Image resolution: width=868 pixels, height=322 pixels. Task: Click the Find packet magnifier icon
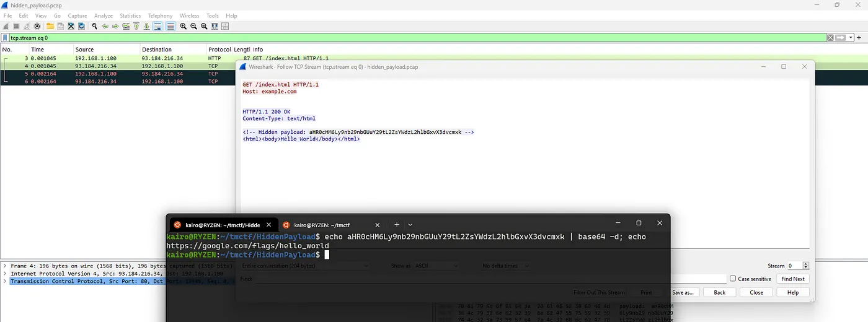94,26
